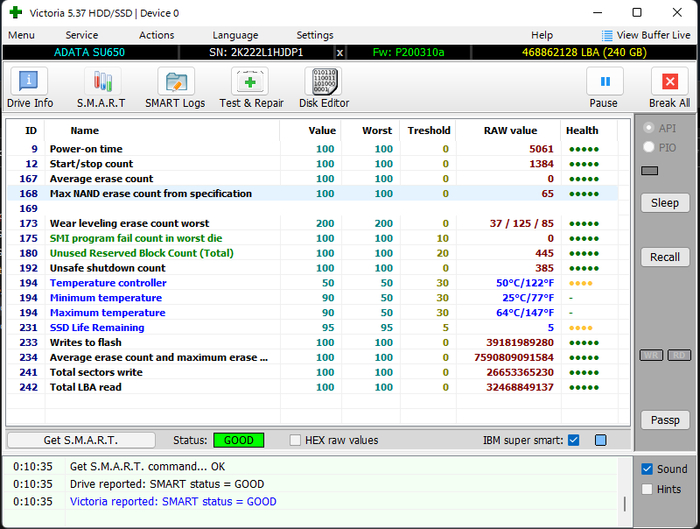Image resolution: width=700 pixels, height=529 pixels.
Task: Click the Treshold column header
Action: [429, 130]
